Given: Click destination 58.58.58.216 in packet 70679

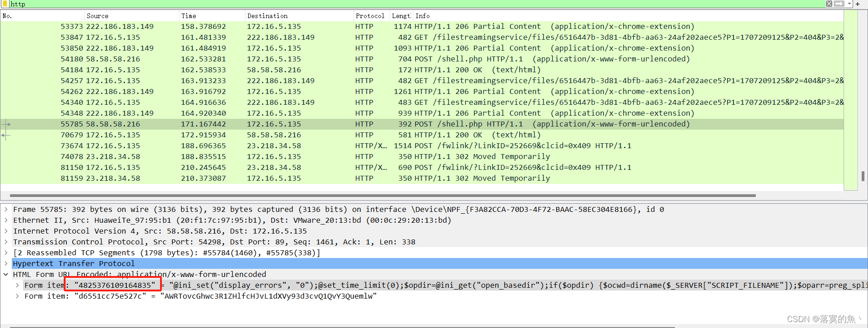Looking at the screenshot, I should [274, 135].
